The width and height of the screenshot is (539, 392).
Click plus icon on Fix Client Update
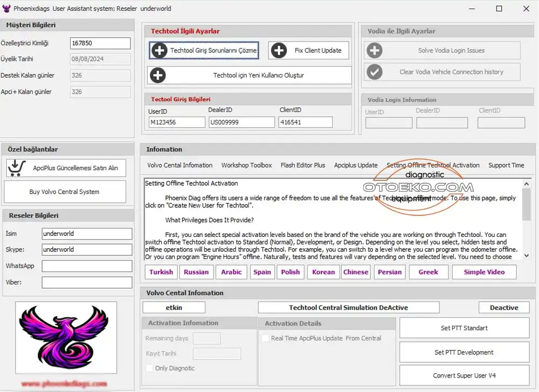[279, 51]
